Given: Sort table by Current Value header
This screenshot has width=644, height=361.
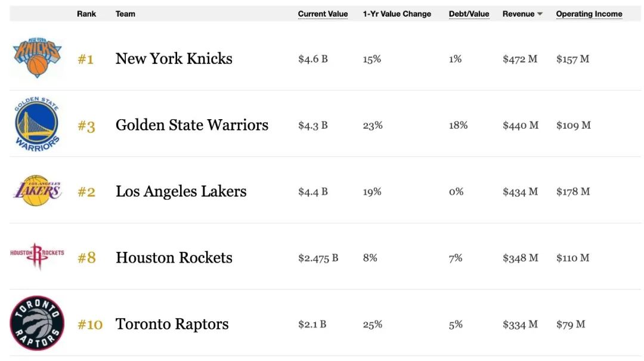Looking at the screenshot, I should click(323, 14).
